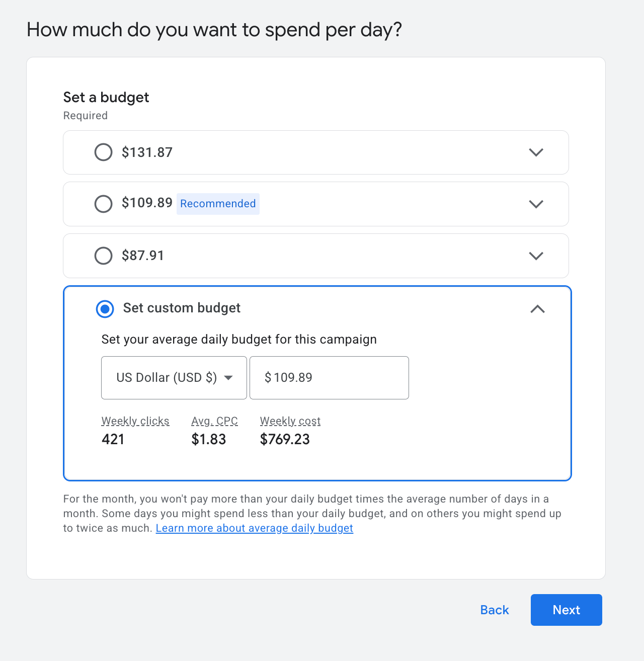Click the Weekly cost column heading

[x=290, y=421]
